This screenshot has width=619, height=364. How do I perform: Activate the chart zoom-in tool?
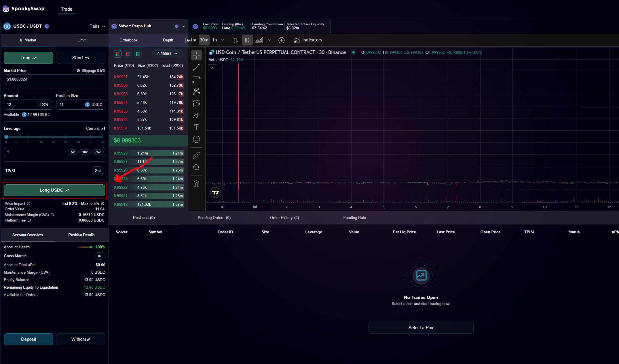pos(196,167)
